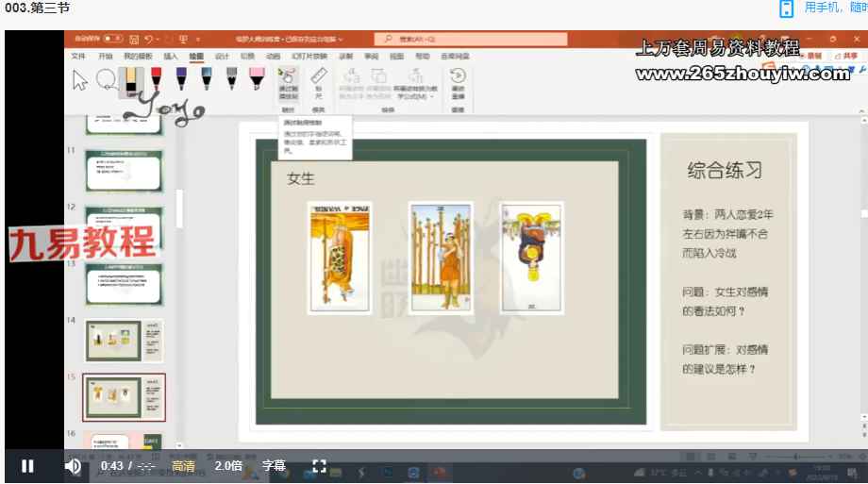Image resolution: width=868 pixels, height=484 pixels.
Task: Switch to the 动画 Animations tab
Action: tap(273, 56)
